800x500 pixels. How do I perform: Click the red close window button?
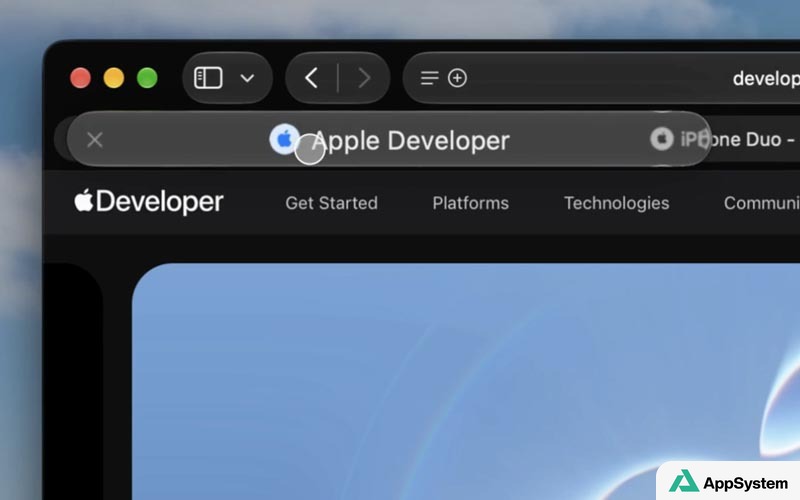pyautogui.click(x=81, y=78)
